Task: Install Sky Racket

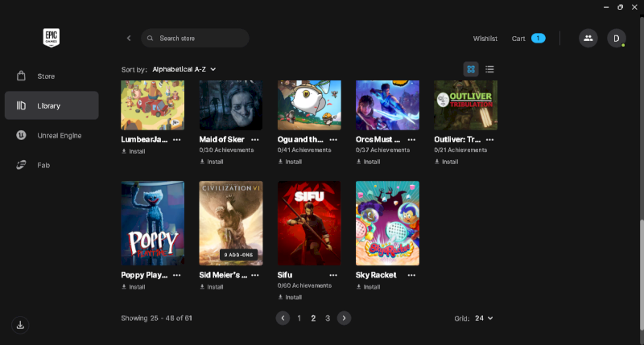Action: coord(369,287)
